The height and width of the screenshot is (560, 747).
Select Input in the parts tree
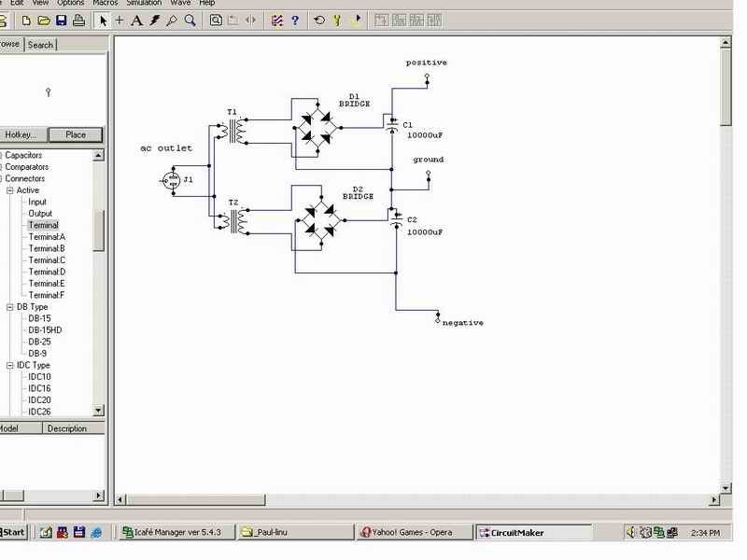pos(37,202)
